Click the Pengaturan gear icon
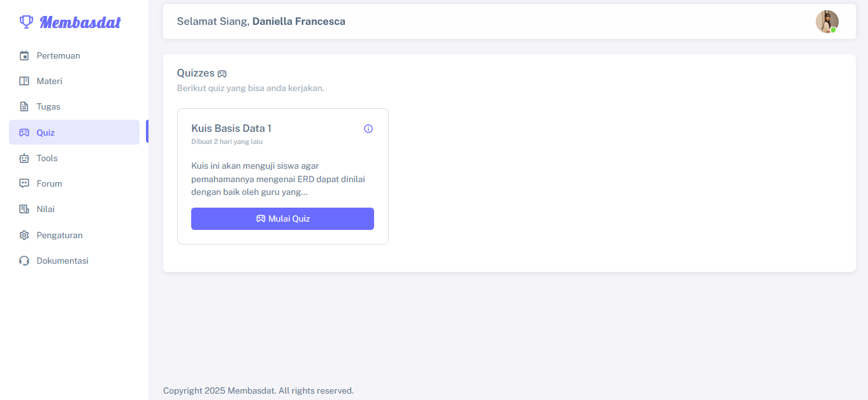 click(24, 235)
